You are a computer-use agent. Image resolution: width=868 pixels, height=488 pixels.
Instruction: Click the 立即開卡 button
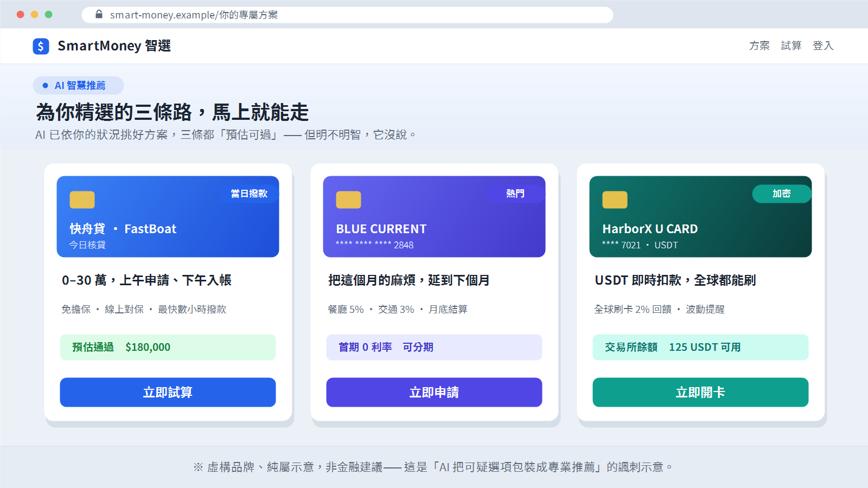700,392
